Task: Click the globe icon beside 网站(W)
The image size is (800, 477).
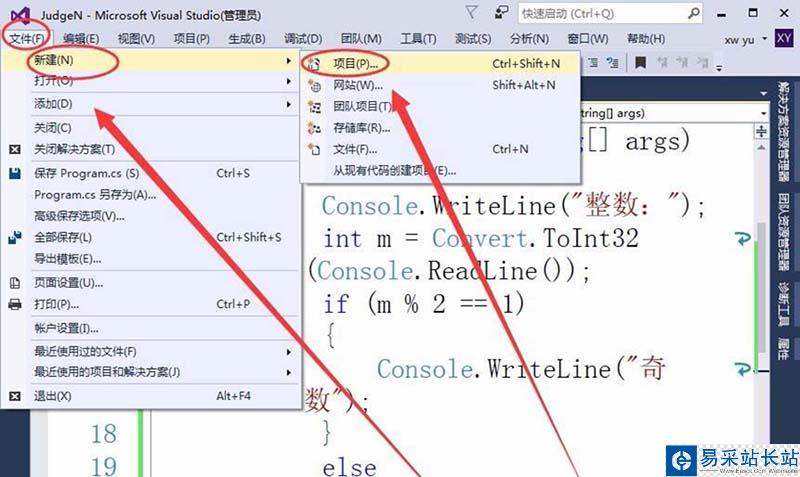Action: pos(314,86)
